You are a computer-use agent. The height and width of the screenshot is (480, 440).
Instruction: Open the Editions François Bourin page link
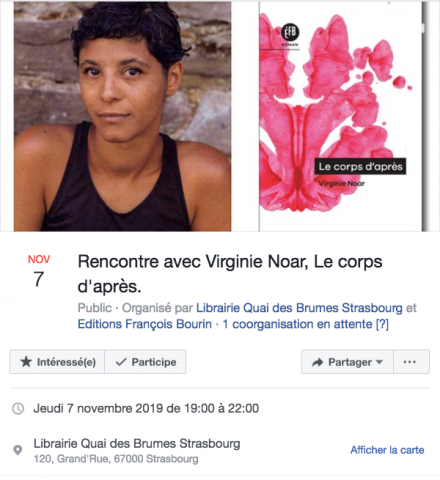click(x=145, y=324)
